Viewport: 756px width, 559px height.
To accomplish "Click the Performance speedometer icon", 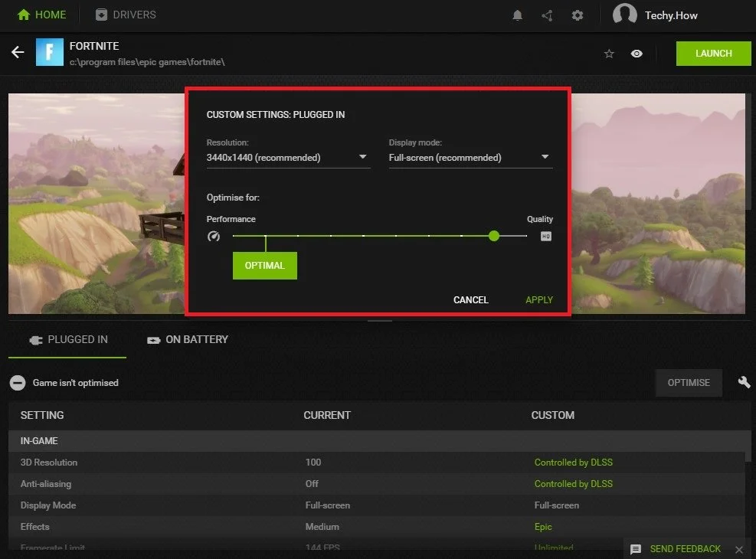I will coord(214,236).
